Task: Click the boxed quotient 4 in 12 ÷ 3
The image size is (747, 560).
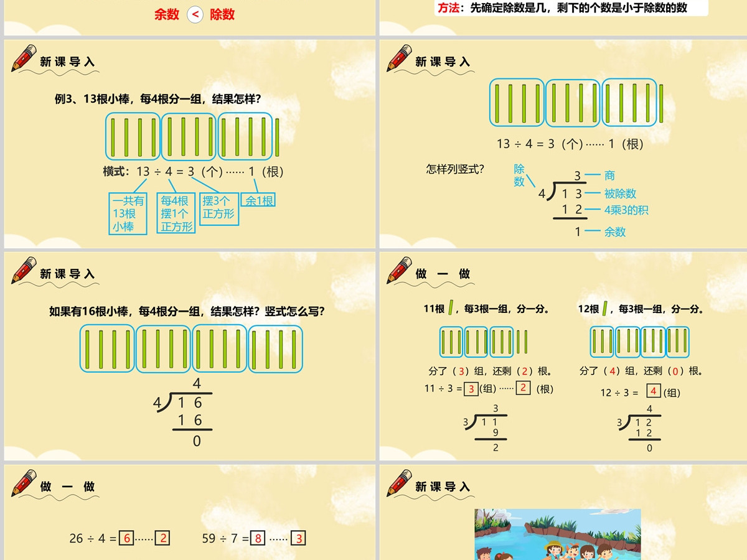Action: (x=653, y=391)
